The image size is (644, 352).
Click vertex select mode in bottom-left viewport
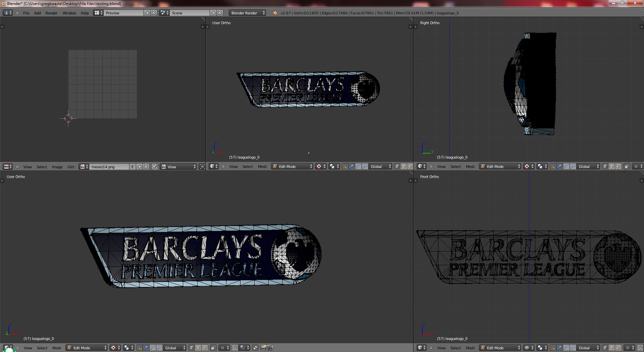point(191,348)
